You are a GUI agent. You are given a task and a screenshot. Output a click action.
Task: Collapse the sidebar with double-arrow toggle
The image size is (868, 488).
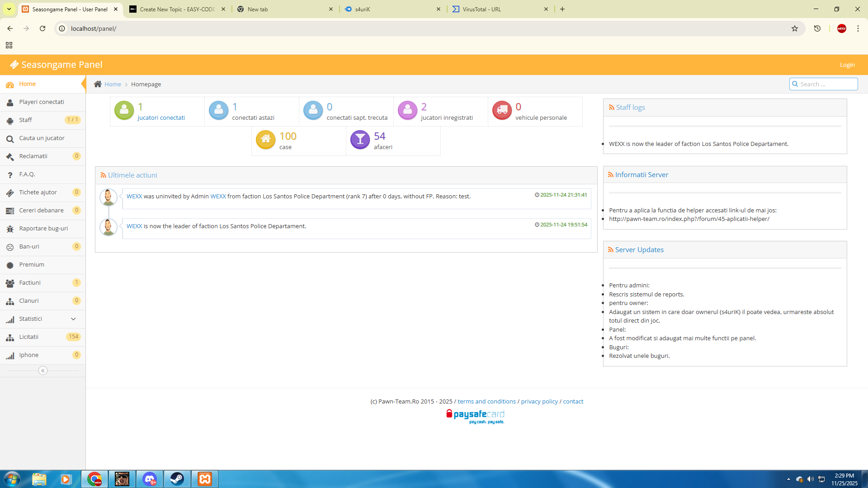(x=43, y=371)
